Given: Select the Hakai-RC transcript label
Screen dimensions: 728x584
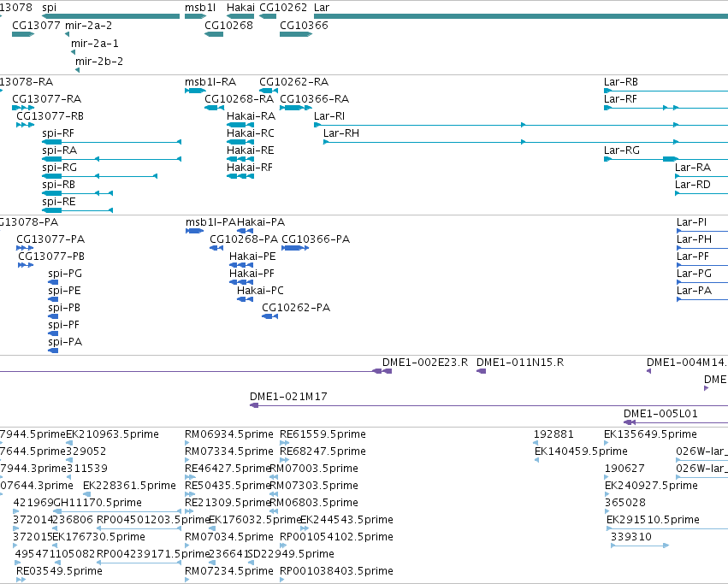Looking at the screenshot, I should click(x=251, y=133).
